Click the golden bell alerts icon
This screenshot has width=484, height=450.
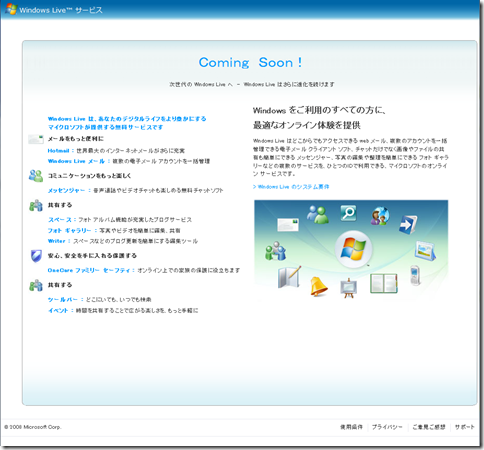(319, 286)
